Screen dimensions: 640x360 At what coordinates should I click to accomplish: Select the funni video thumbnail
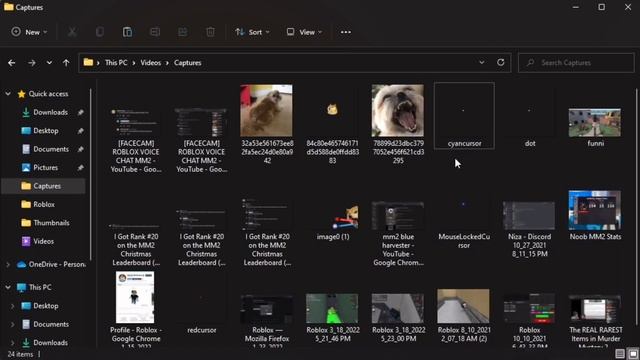pyautogui.click(x=595, y=127)
